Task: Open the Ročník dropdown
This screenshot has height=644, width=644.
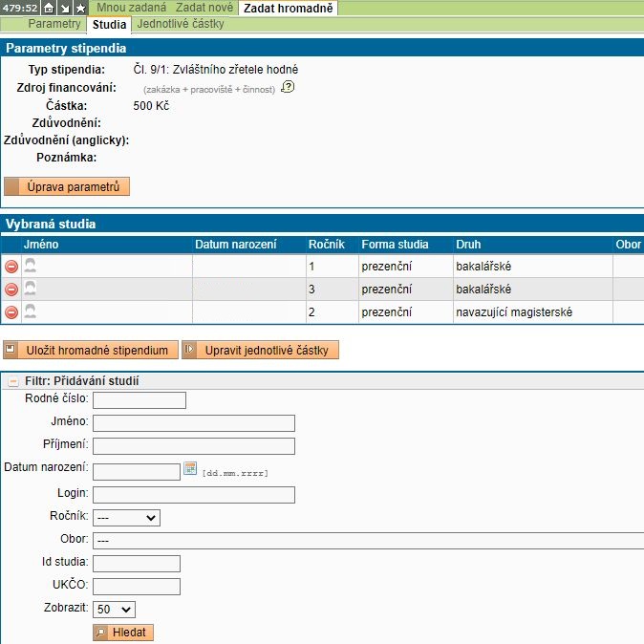Action: 126,518
